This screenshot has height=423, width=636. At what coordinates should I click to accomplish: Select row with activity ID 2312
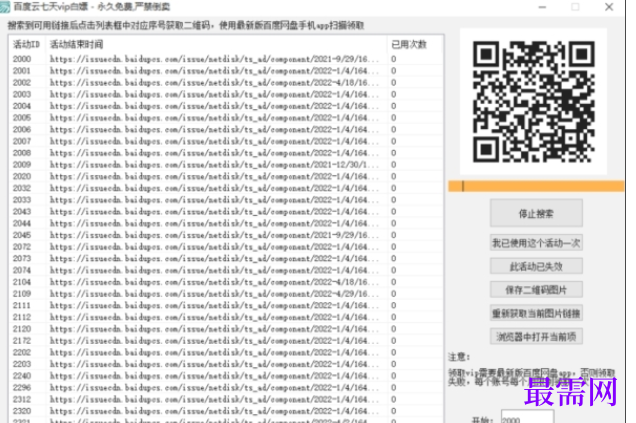click(x=226, y=400)
